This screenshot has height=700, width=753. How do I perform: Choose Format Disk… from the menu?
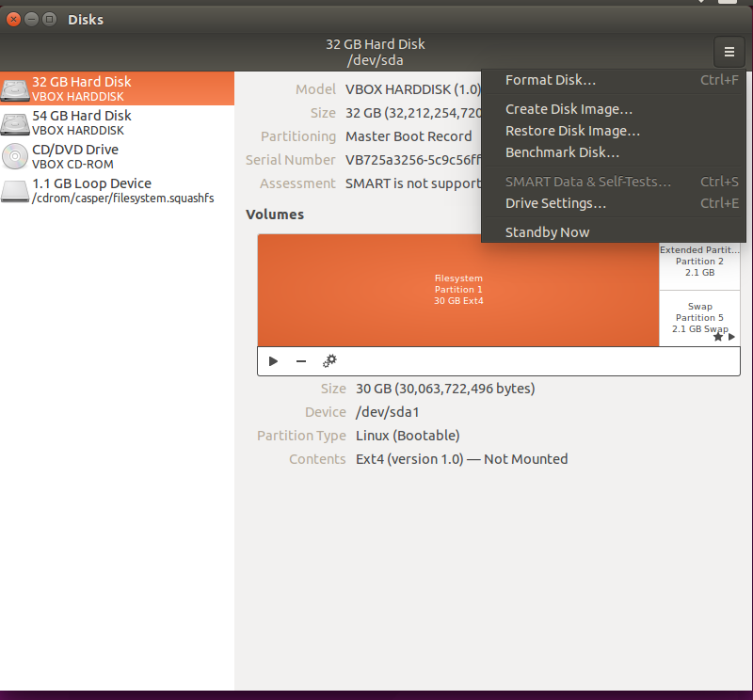(x=551, y=80)
